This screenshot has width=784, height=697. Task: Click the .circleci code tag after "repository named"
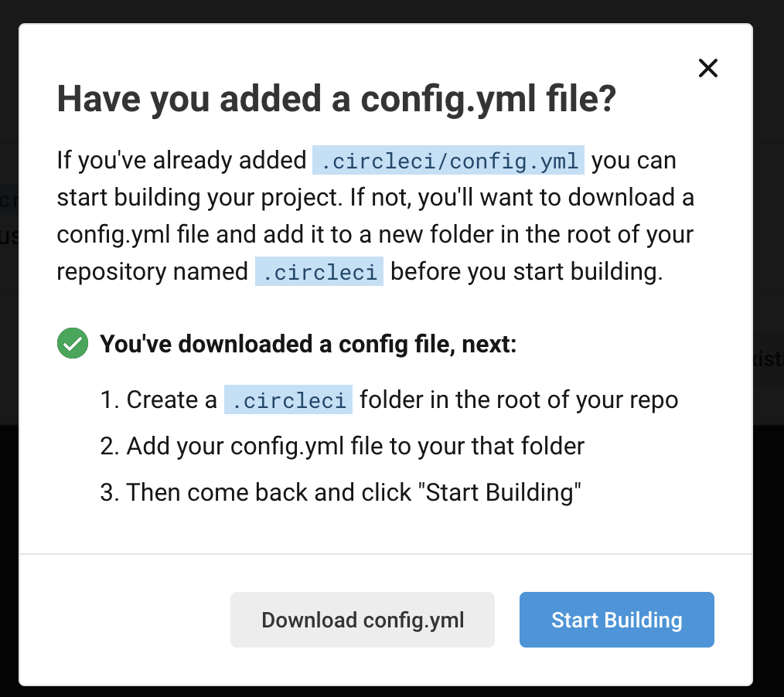tap(319, 272)
